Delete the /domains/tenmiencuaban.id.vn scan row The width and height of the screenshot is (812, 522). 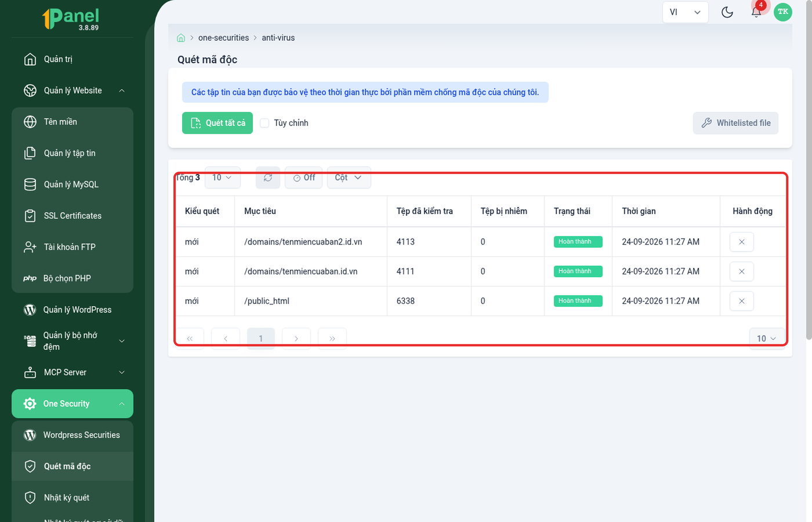741,271
